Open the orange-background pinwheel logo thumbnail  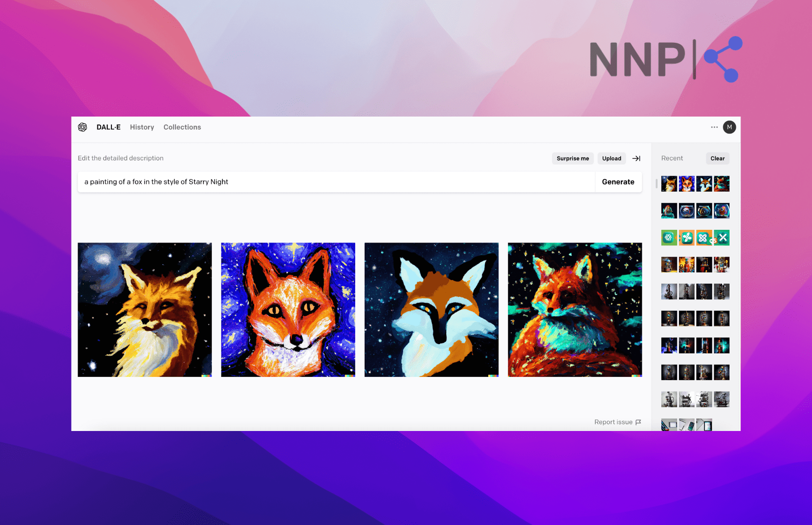tap(687, 238)
